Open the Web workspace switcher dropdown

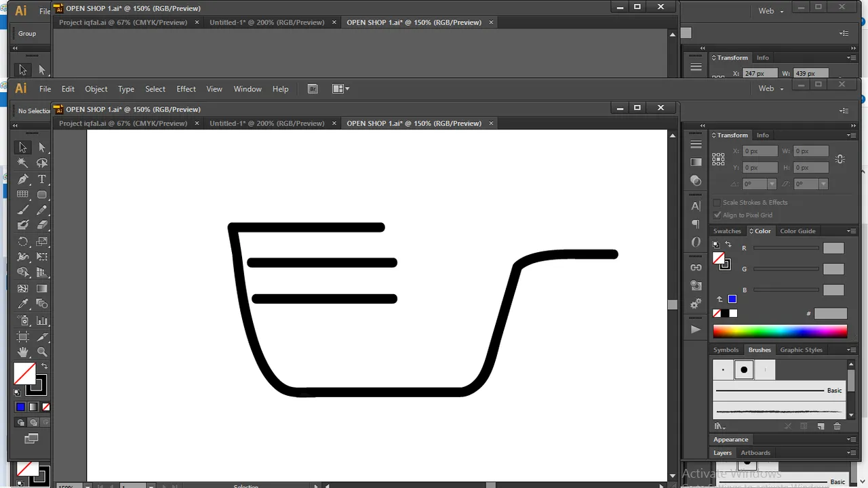[771, 89]
